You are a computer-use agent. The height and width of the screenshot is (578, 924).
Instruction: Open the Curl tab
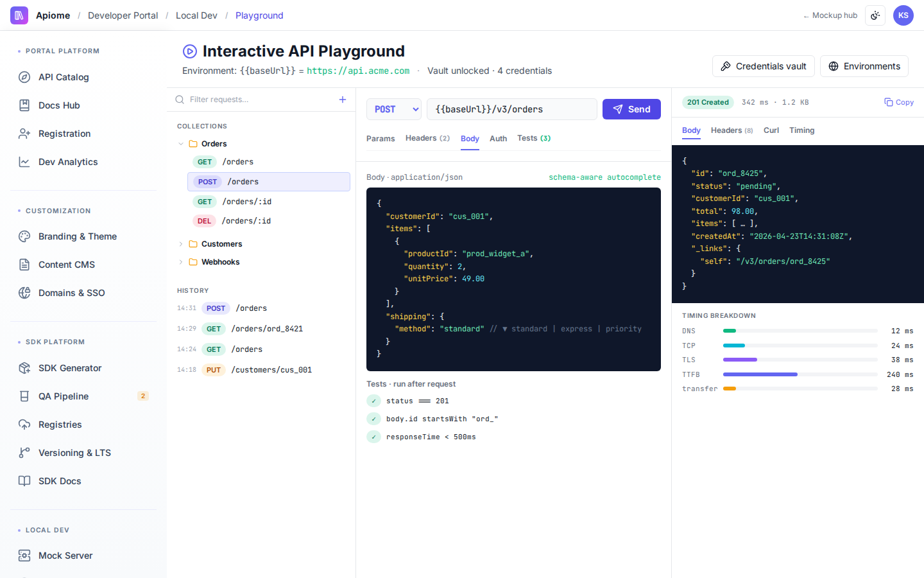pyautogui.click(x=771, y=130)
